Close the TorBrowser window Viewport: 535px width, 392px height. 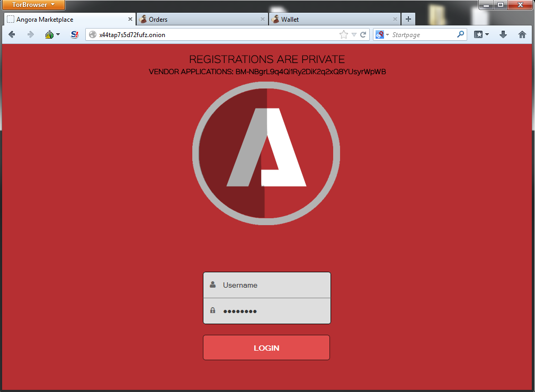[x=520, y=5]
